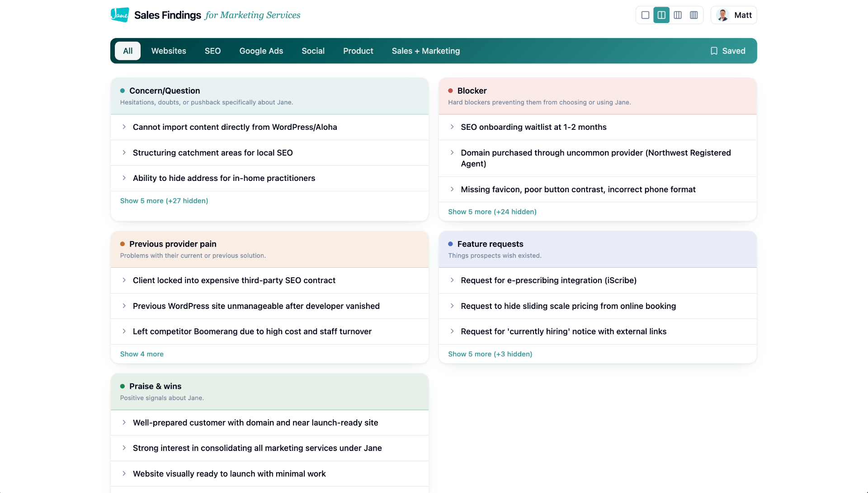Click the Previous provider pain header
This screenshot has height=493, width=868.
pyautogui.click(x=269, y=249)
